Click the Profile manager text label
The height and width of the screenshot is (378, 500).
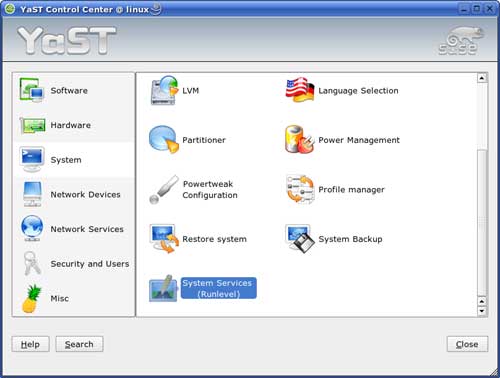(351, 190)
